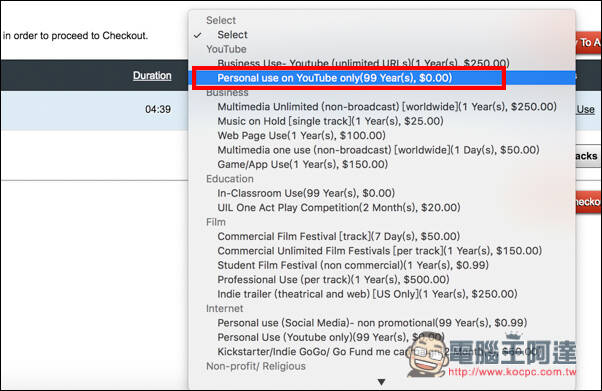Select 'Multimedia Unlimited (non-broadcast)' option

387,107
